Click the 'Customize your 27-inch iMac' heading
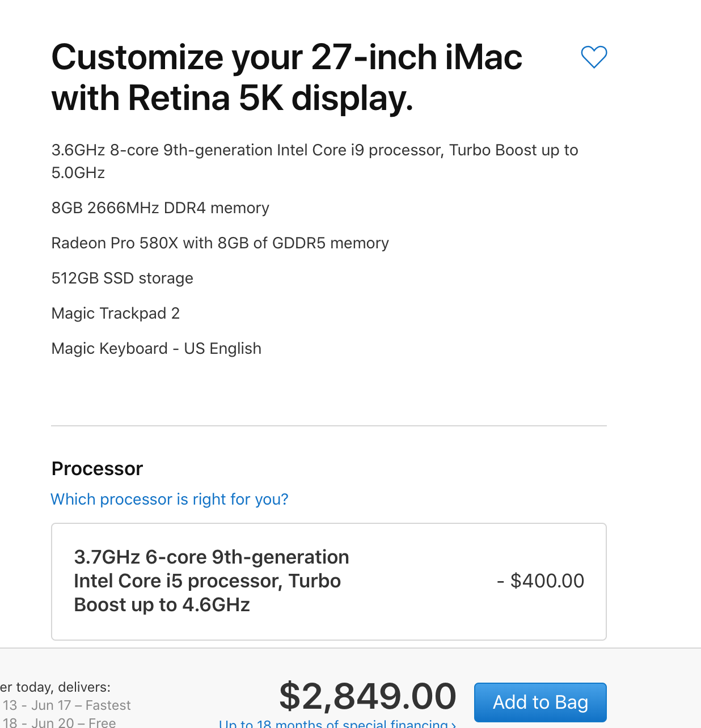 (287, 57)
